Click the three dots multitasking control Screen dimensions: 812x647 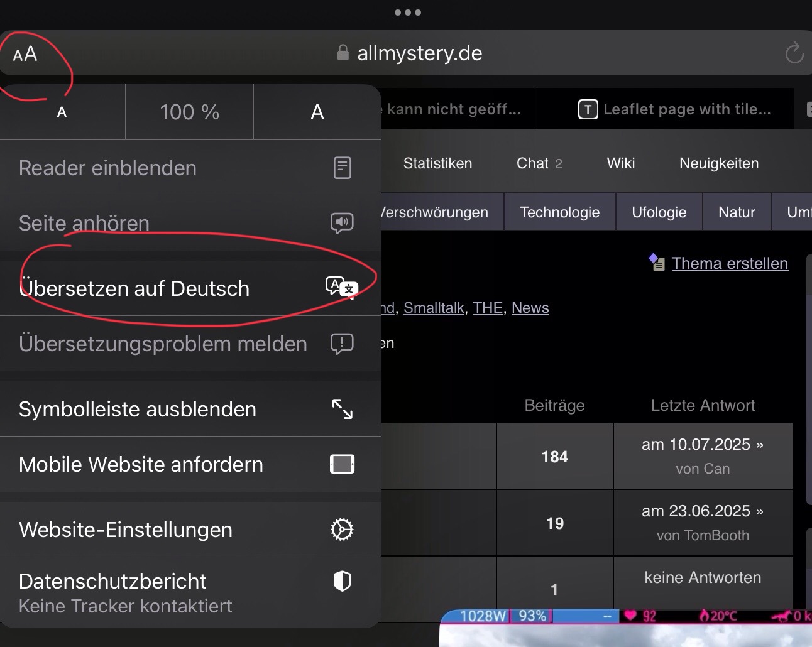(x=407, y=13)
